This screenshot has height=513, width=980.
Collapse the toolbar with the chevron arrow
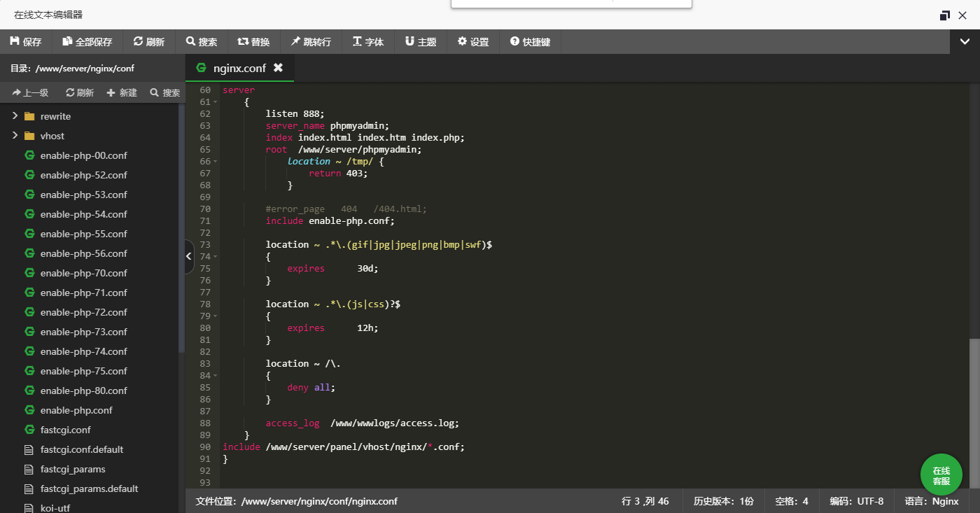964,42
